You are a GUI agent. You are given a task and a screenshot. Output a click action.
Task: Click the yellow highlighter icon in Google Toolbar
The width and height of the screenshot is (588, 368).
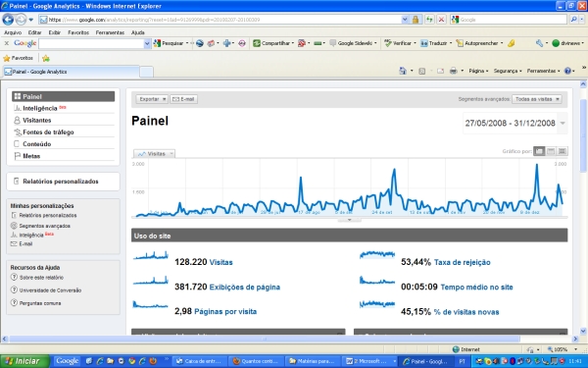(512, 43)
